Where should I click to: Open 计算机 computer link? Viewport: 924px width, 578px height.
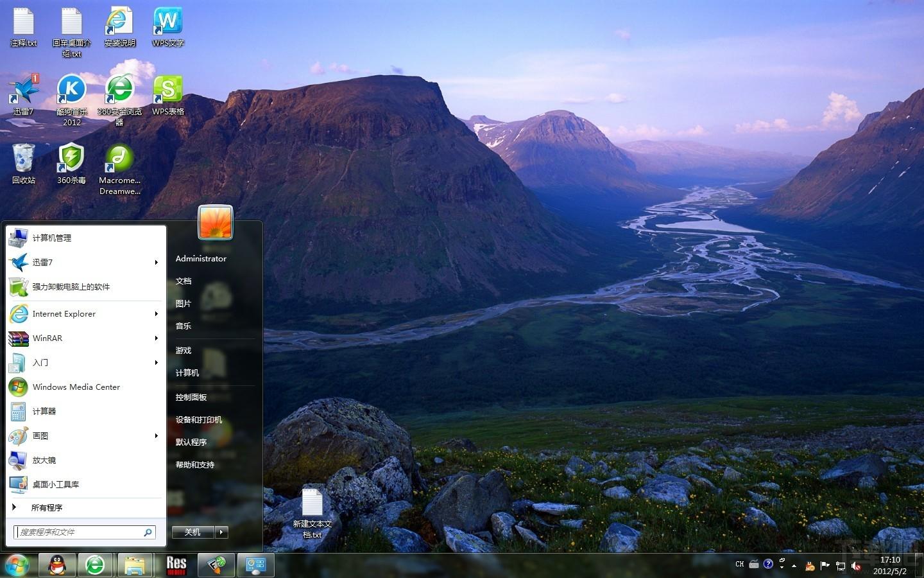tap(187, 372)
